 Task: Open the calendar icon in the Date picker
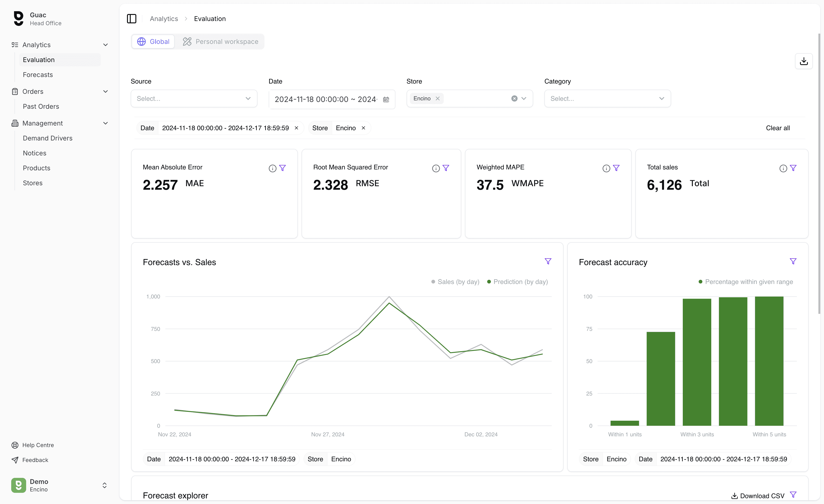[x=386, y=99]
